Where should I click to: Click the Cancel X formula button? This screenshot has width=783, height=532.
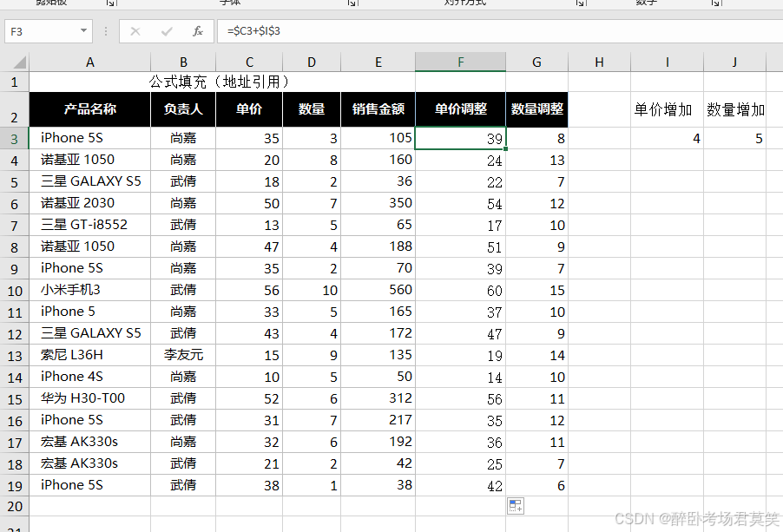pos(135,31)
